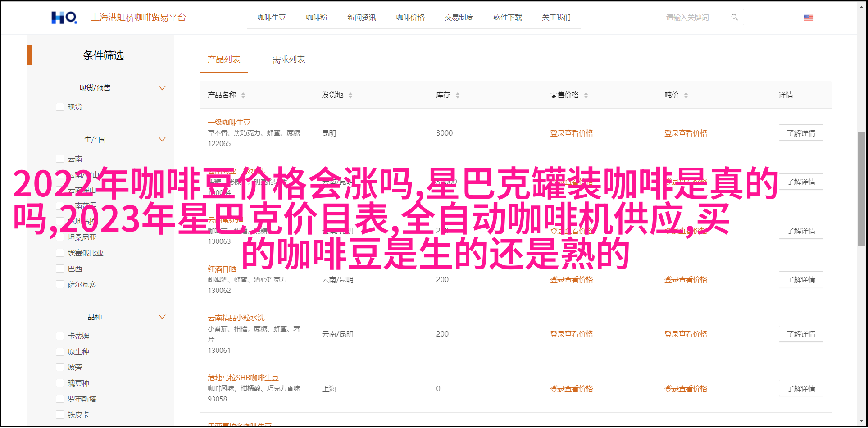Sort by 吨价 column arrows
The width and height of the screenshot is (868, 428).
(x=686, y=95)
